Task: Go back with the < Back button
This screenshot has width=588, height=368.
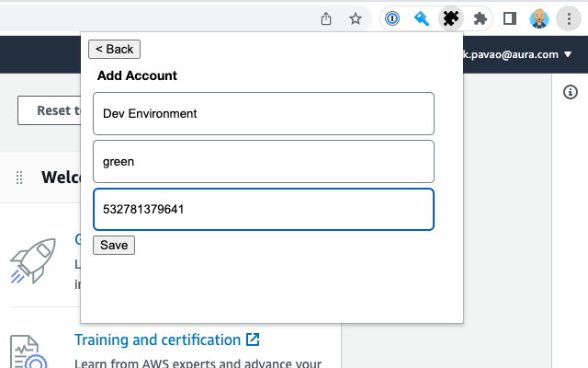Action: click(x=114, y=49)
